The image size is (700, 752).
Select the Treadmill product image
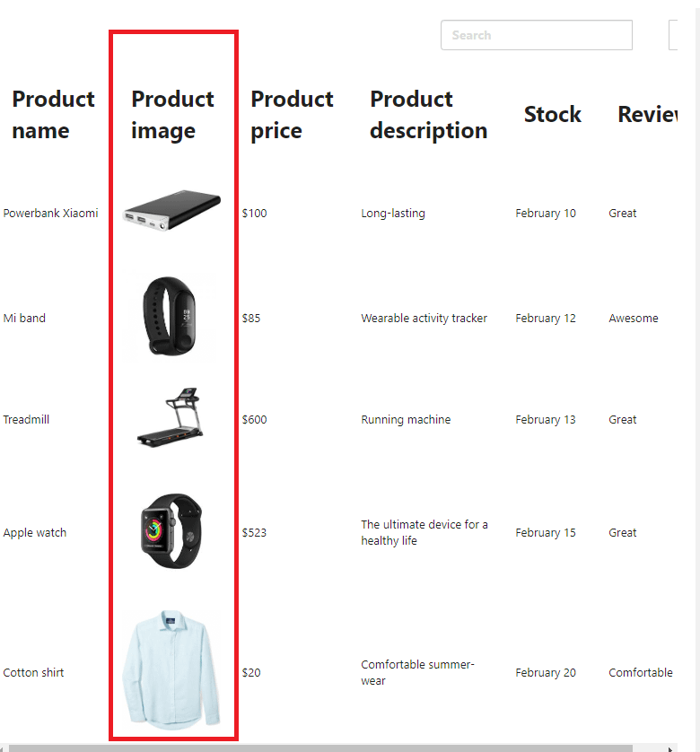tap(172, 418)
